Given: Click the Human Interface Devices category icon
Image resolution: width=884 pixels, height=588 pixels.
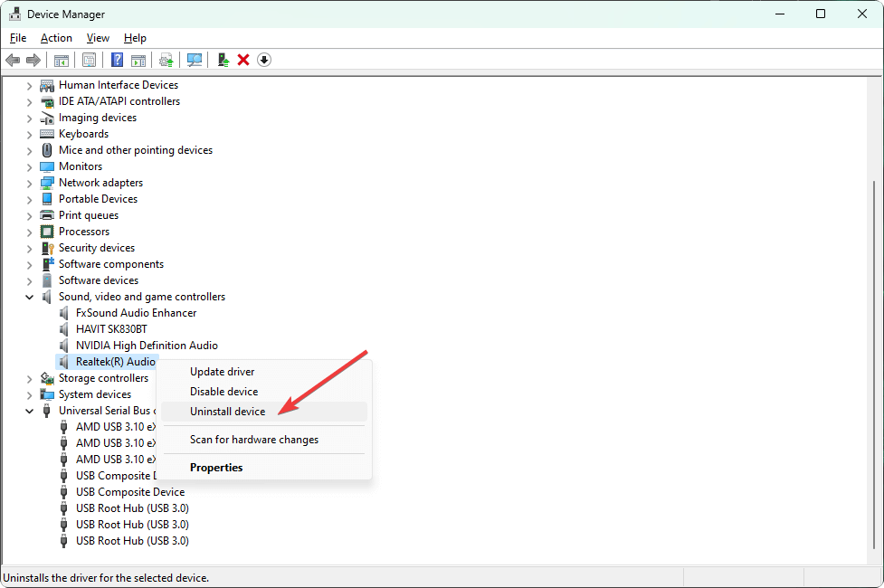Looking at the screenshot, I should [x=47, y=85].
